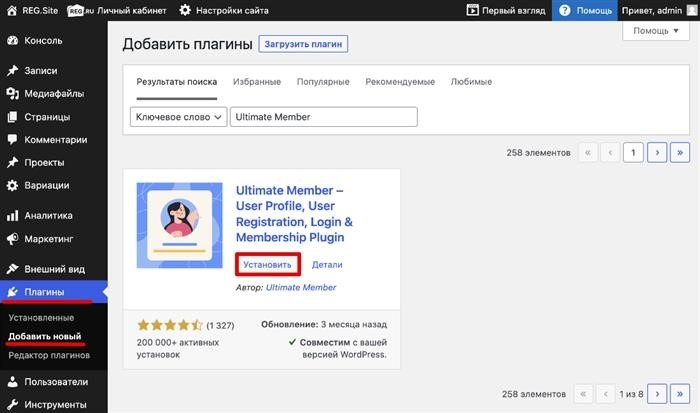Click the Медиафайлы media icon
The height and width of the screenshot is (413, 700).
tap(12, 94)
